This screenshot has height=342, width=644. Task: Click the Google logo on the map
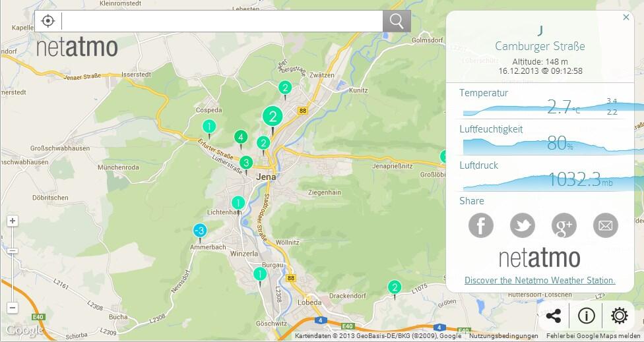point(24,331)
